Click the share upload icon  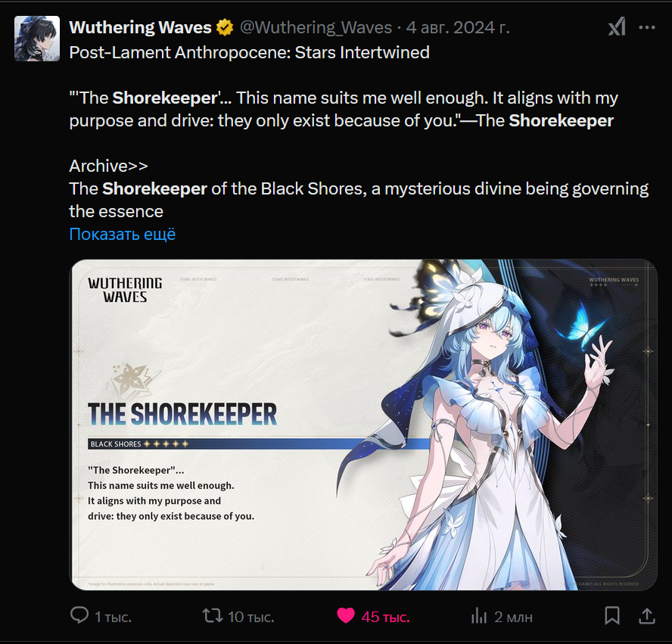[x=647, y=616]
